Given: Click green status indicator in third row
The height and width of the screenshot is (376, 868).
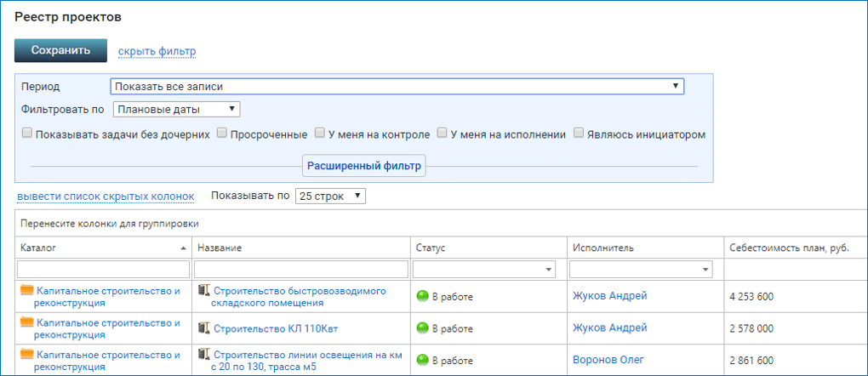Looking at the screenshot, I should [x=422, y=359].
